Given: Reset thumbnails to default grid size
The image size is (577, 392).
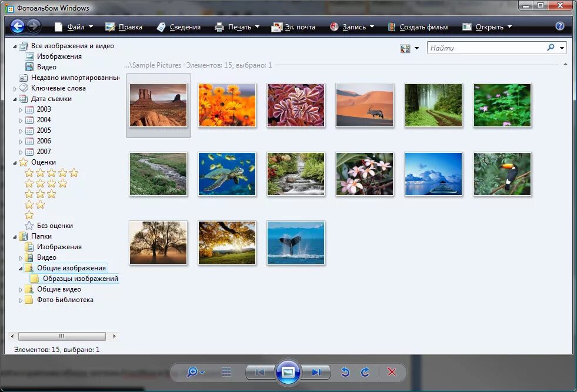Looking at the screenshot, I should pos(226,372).
